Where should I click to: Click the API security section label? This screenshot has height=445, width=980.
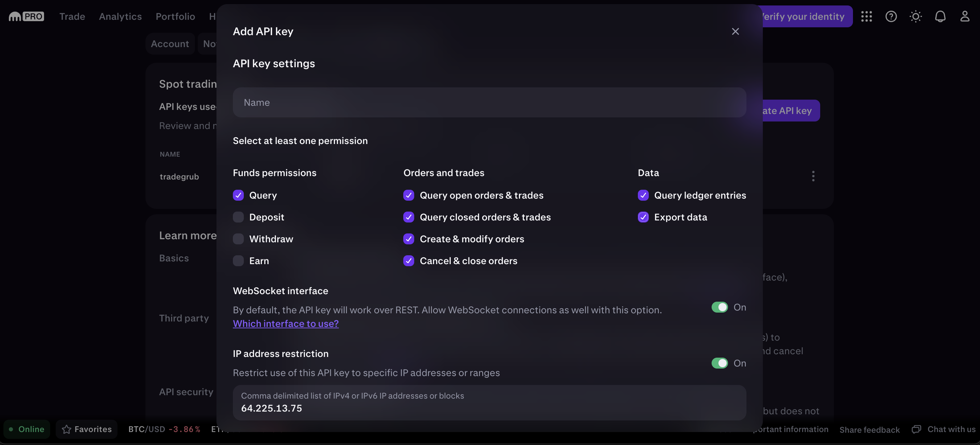pos(186,392)
